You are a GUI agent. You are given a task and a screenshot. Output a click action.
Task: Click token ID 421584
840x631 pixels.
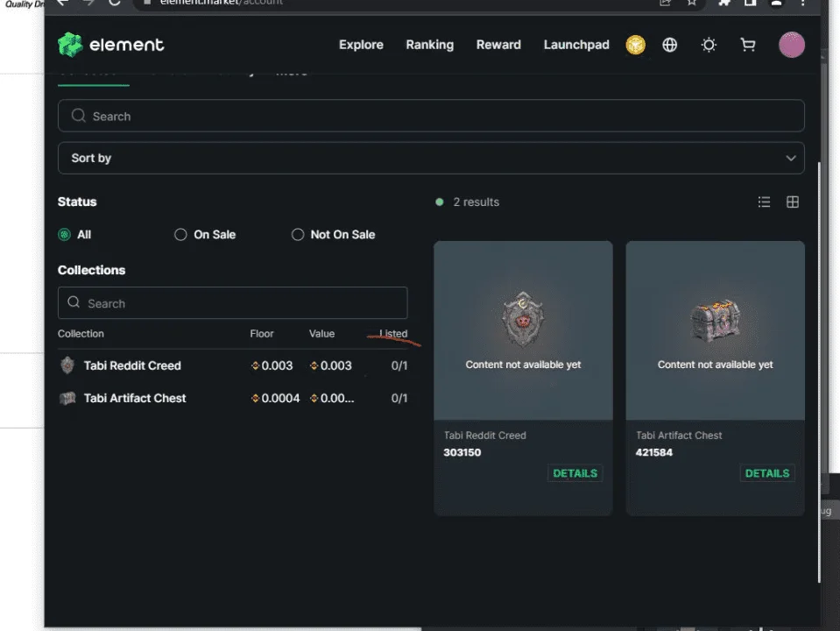pyautogui.click(x=654, y=452)
